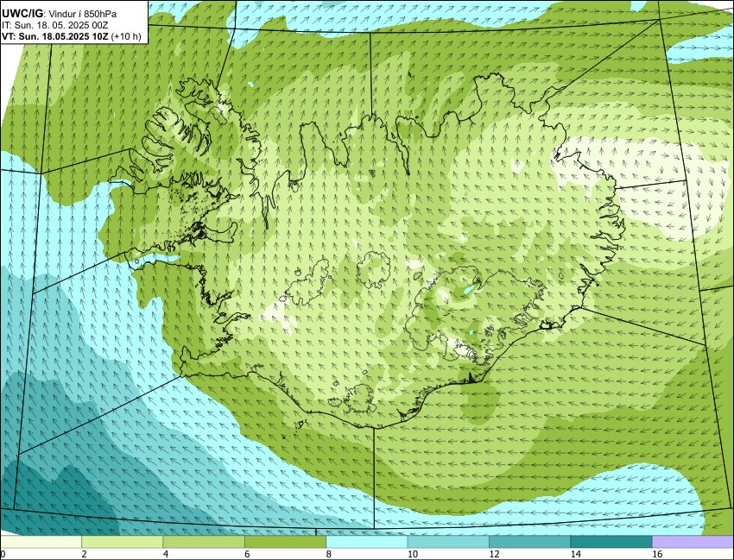Pick the 4–6 green legend swatch
The width and height of the screenshot is (734, 560).
pos(204,542)
